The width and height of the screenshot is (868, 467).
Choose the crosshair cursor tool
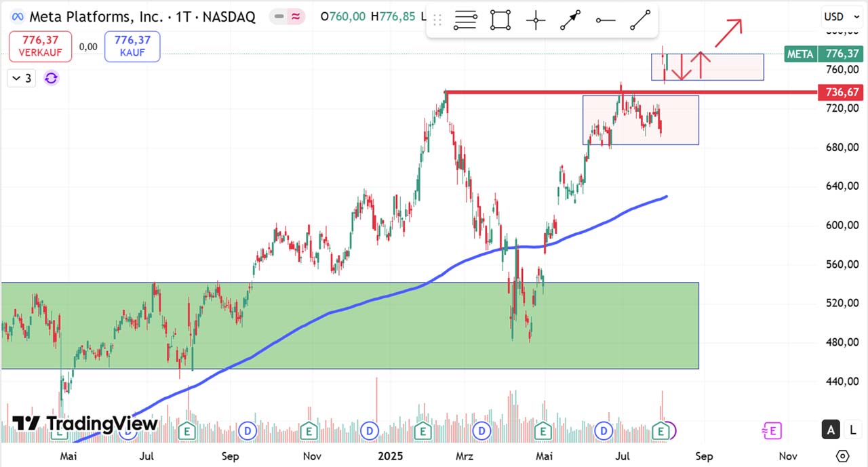536,21
